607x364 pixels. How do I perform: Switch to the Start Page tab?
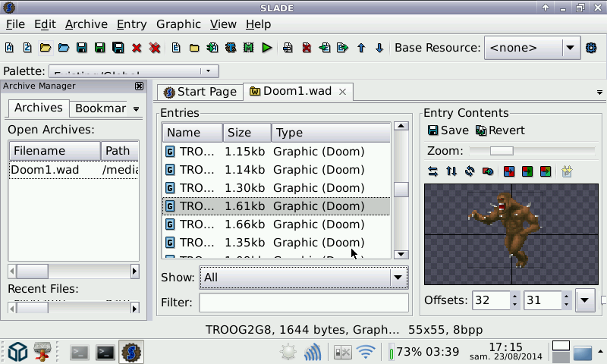coord(200,92)
